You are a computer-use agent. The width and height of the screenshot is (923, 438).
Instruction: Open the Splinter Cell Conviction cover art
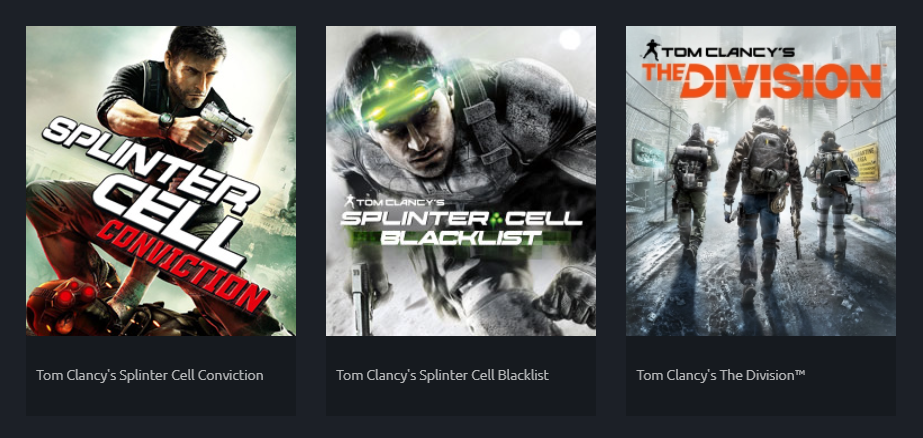[161, 181]
